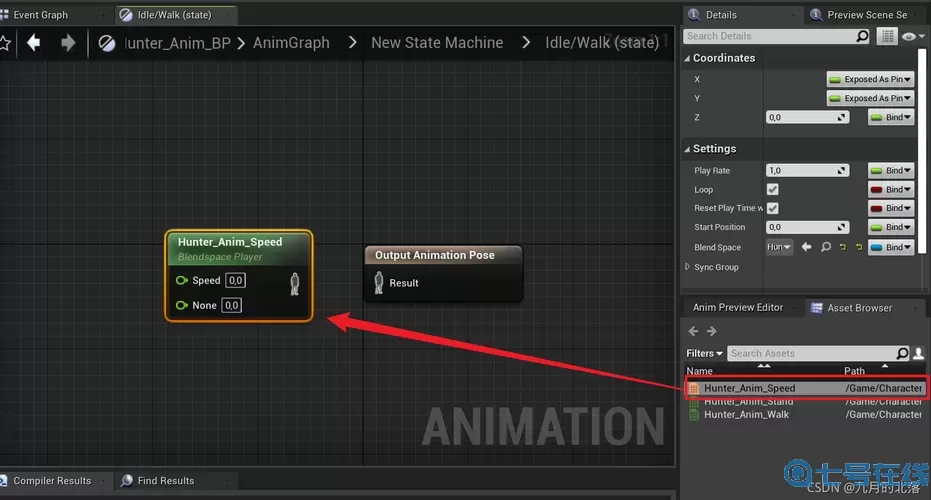Open the Play Rate Bind dropdown
931x500 pixels.
(x=891, y=170)
